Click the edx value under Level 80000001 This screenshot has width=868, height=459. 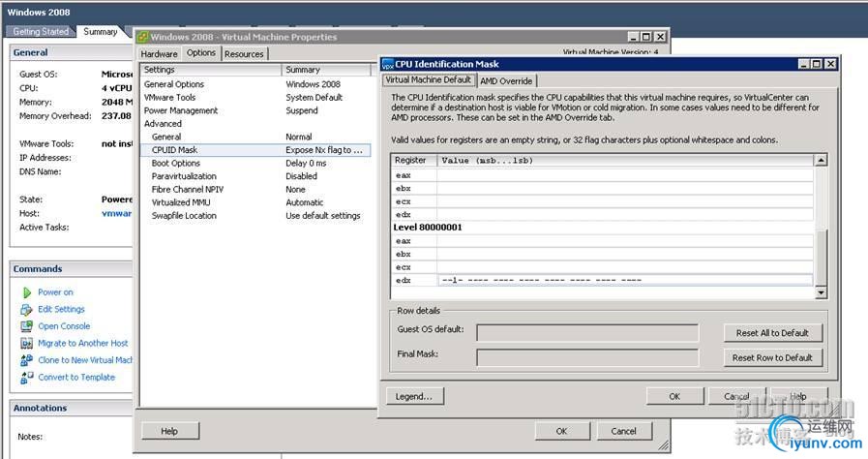coord(625,280)
